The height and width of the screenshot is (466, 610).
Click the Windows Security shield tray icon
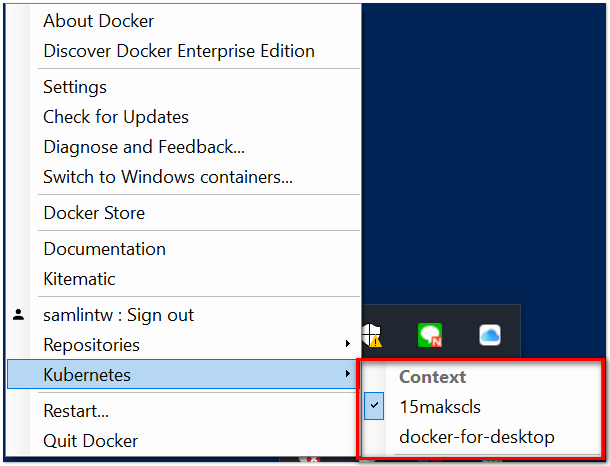coord(371,335)
